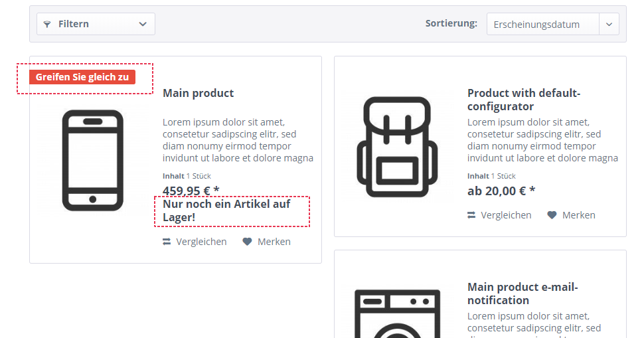
Task: Click the 'ab 20,00 €' price
Action: point(501,191)
